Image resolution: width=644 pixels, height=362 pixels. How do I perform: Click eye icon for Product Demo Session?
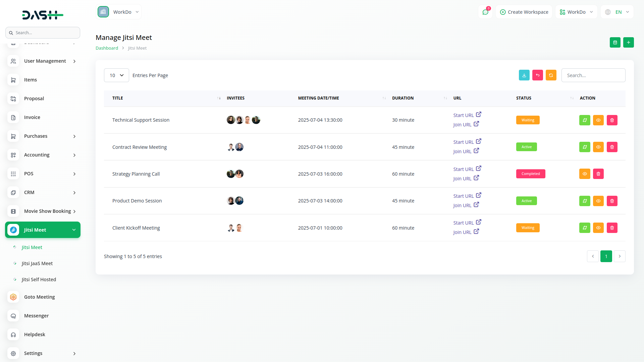click(x=598, y=201)
